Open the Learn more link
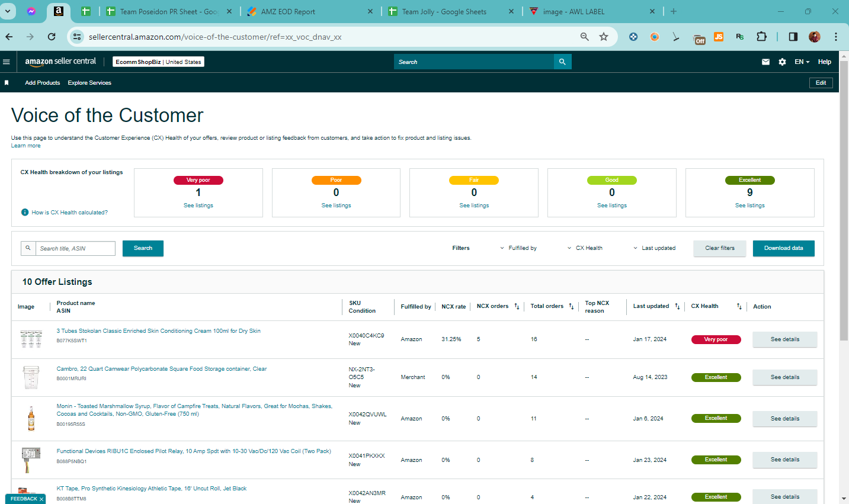Image resolution: width=849 pixels, height=504 pixels. pyautogui.click(x=26, y=146)
